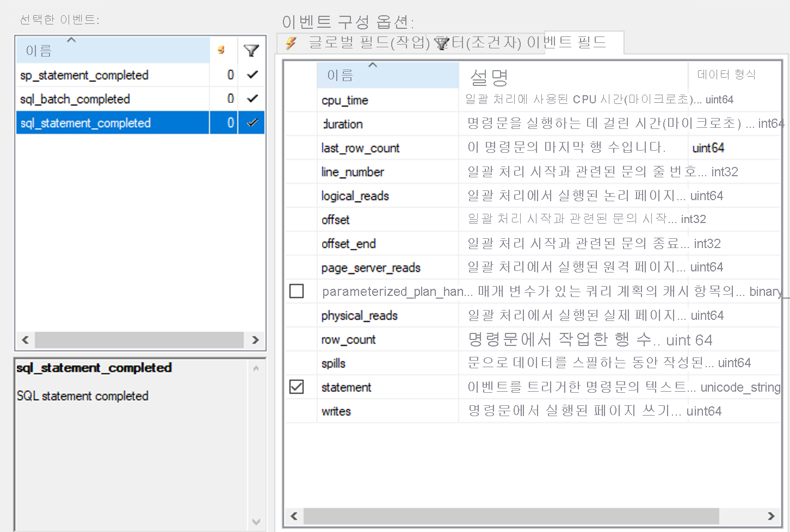Viewport: 790px width, 532px height.
Task: Click the unicode_string data type of statement
Action: click(x=740, y=387)
